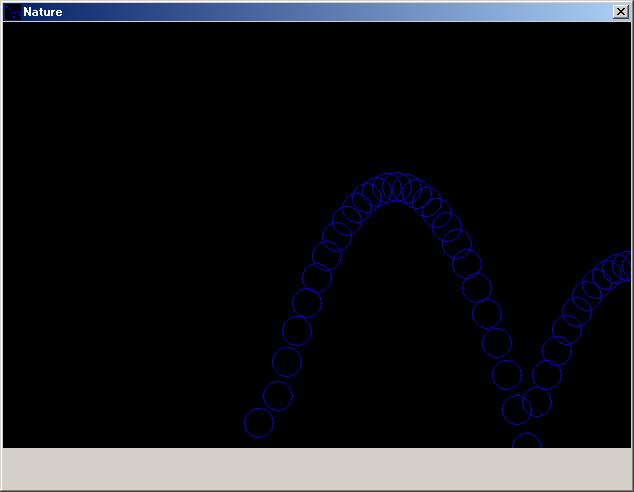Click the right end of the gray bottom panel

pos(615,469)
